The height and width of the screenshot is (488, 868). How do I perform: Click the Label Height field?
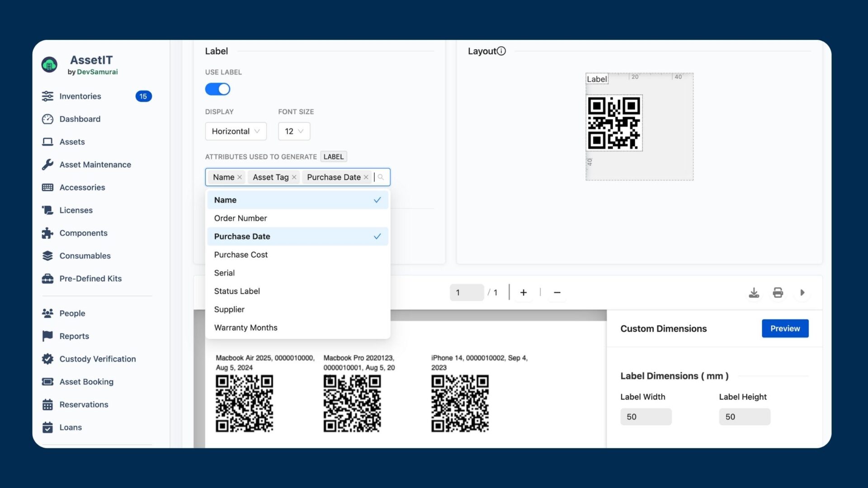tap(745, 417)
